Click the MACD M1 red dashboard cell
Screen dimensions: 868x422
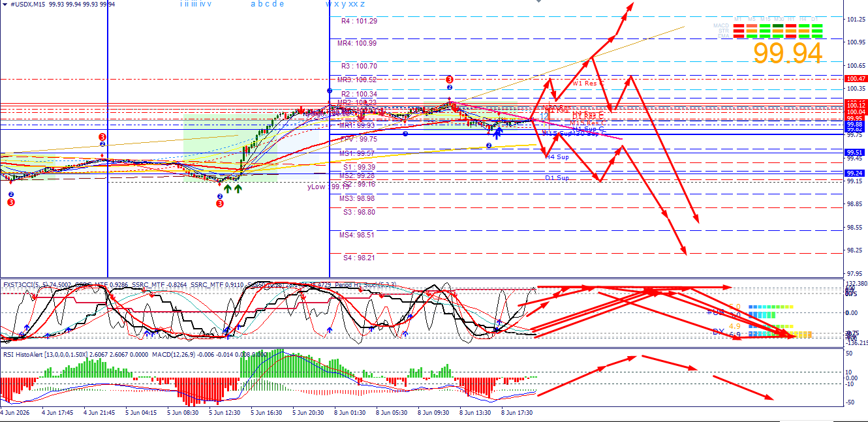(738, 26)
